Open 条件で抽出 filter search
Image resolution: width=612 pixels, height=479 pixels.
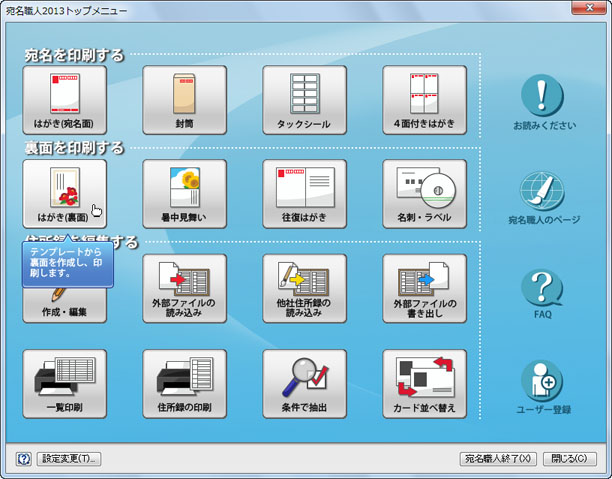tap(304, 383)
